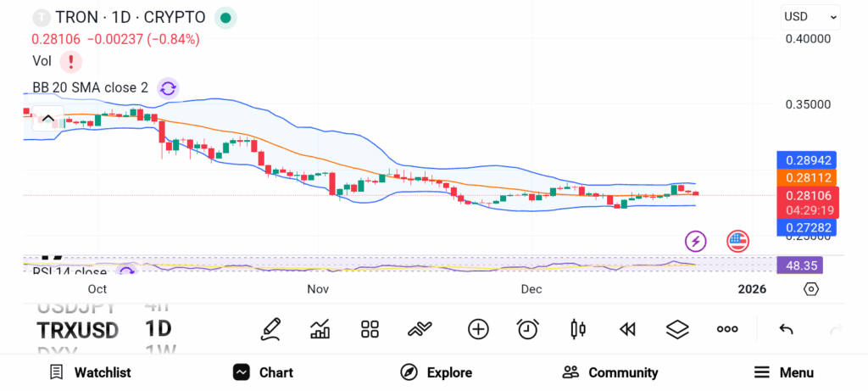Open chart type candlestick icon
Screen dimensions: 868x391
[578, 329]
